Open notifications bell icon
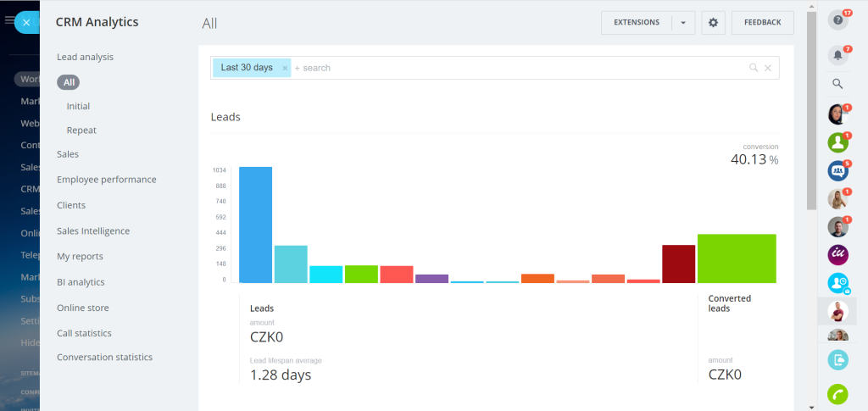 837,55
